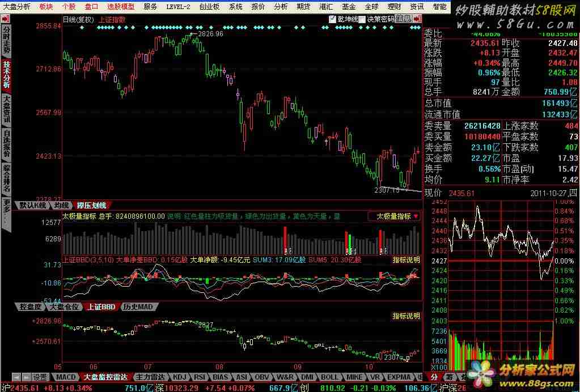Toggle the 决策密码 checkbox
The height and width of the screenshot is (392, 580).
[x=362, y=19]
